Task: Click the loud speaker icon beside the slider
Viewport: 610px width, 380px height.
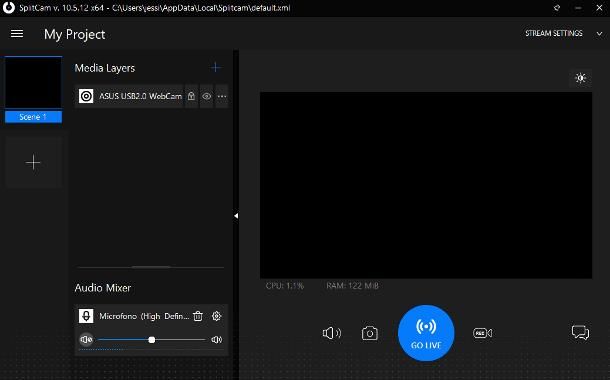Action: pyautogui.click(x=217, y=340)
